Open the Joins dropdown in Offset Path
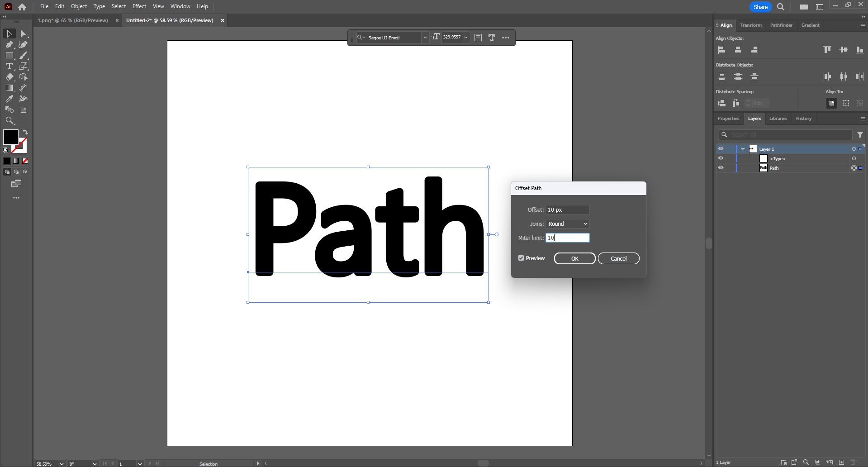The width and height of the screenshot is (868, 467). click(x=567, y=224)
